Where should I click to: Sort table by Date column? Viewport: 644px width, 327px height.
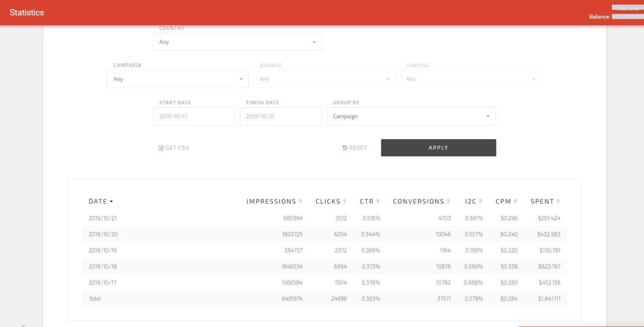coord(101,201)
